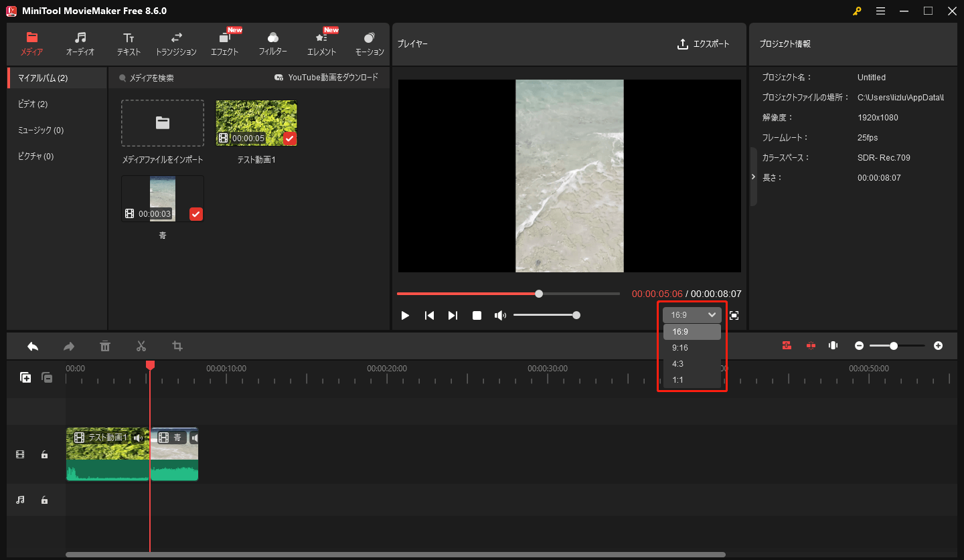This screenshot has width=964, height=560.
Task: Click the delete (trash) icon above the timeline
Action: click(x=105, y=346)
